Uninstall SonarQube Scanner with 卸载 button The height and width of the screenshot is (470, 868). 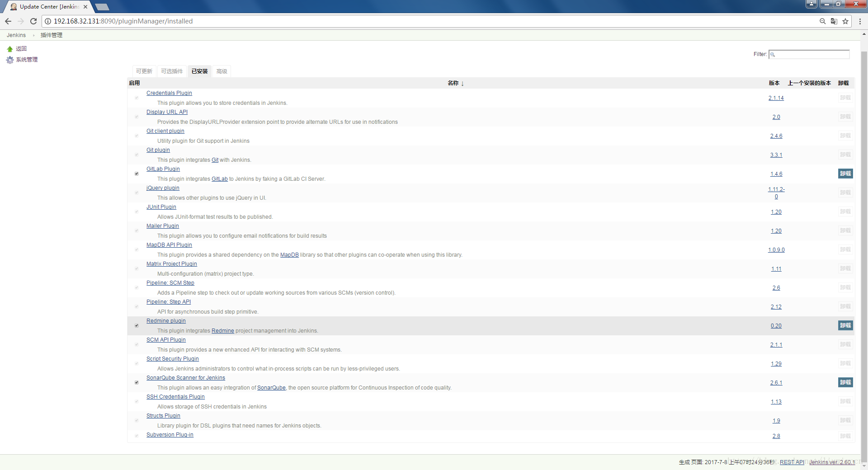[845, 382]
